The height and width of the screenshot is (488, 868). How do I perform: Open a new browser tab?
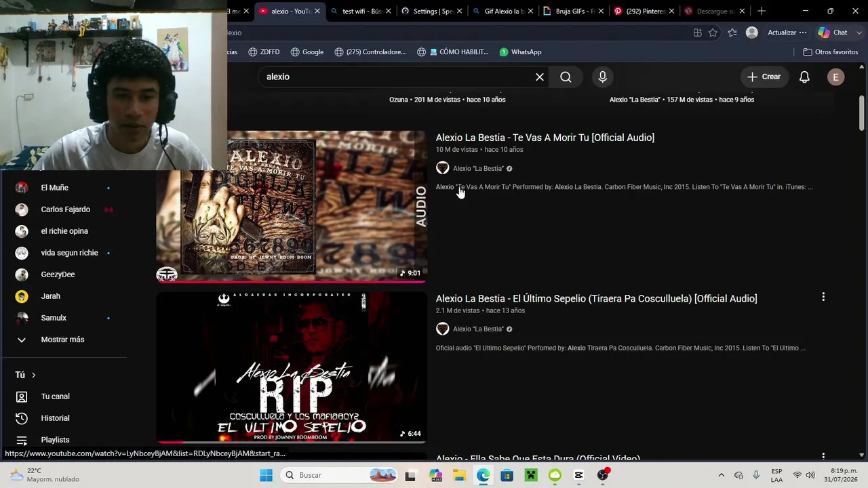[762, 11]
